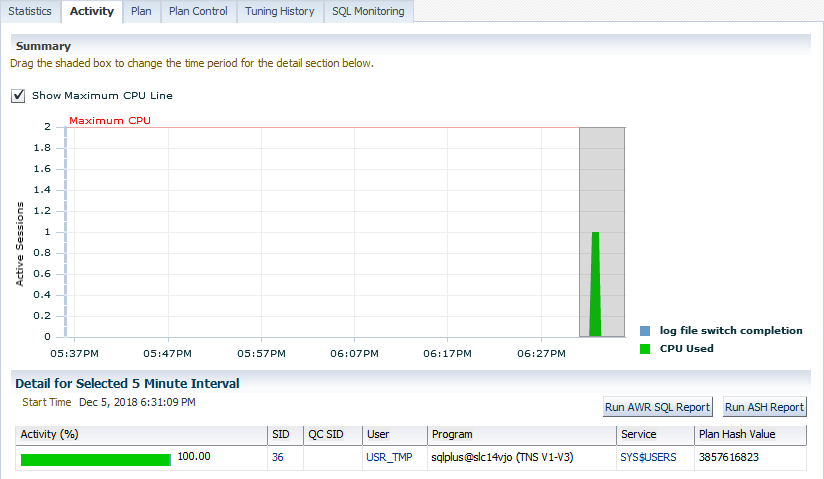The image size is (824, 479).
Task: Open session SID 36 link
Action: click(277, 457)
